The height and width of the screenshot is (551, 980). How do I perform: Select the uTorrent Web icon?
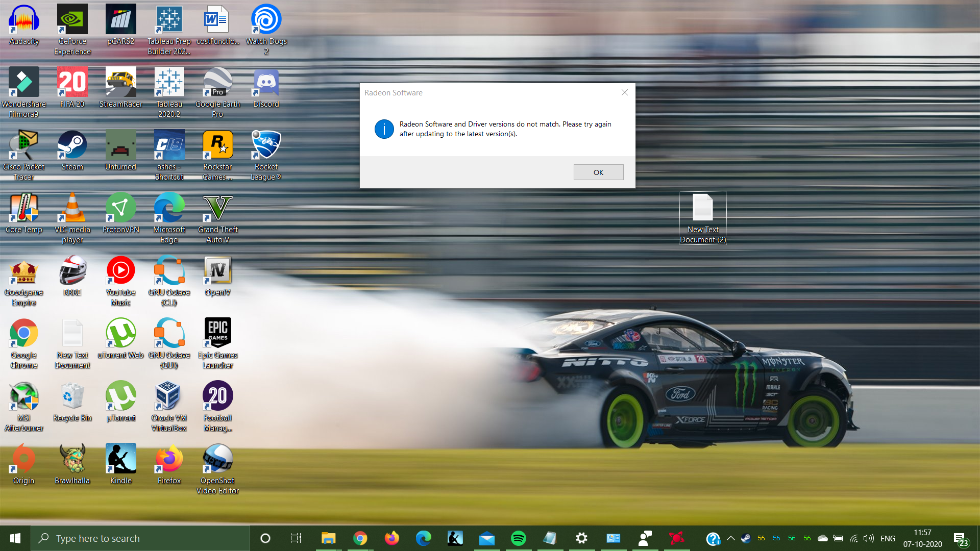(x=121, y=338)
